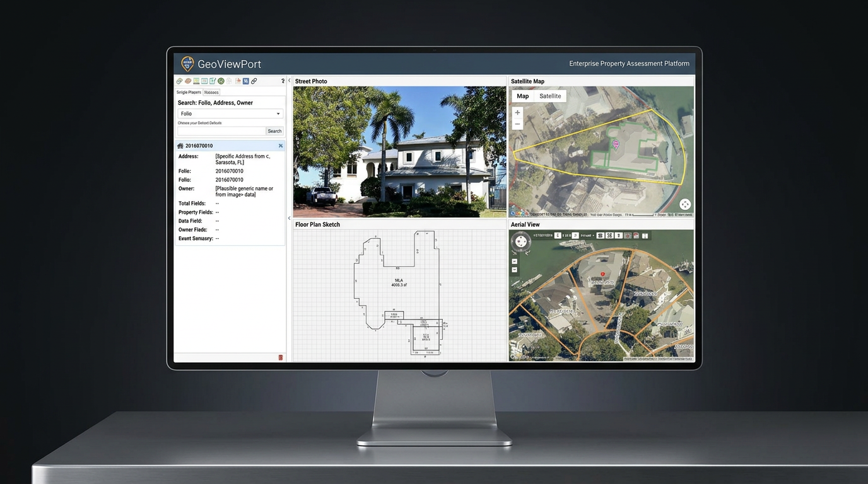Select the notes/edit toolbar icon
The width and height of the screenshot is (868, 484).
pyautogui.click(x=213, y=81)
